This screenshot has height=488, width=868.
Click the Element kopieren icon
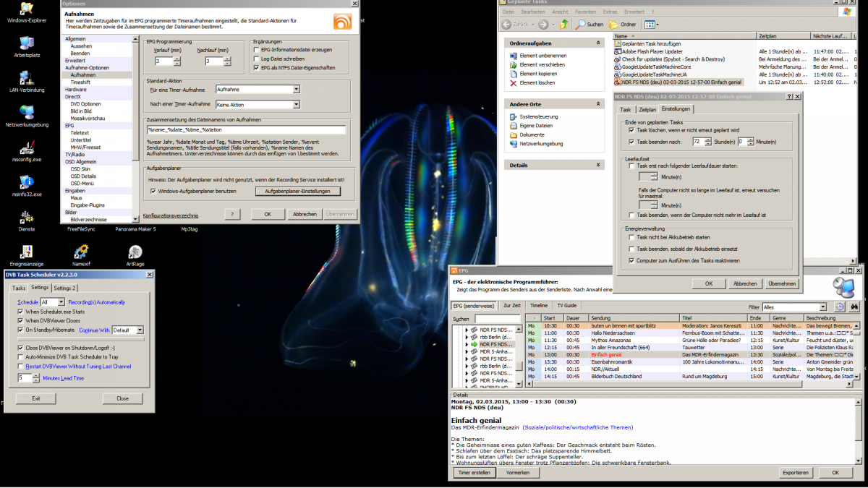pos(514,74)
